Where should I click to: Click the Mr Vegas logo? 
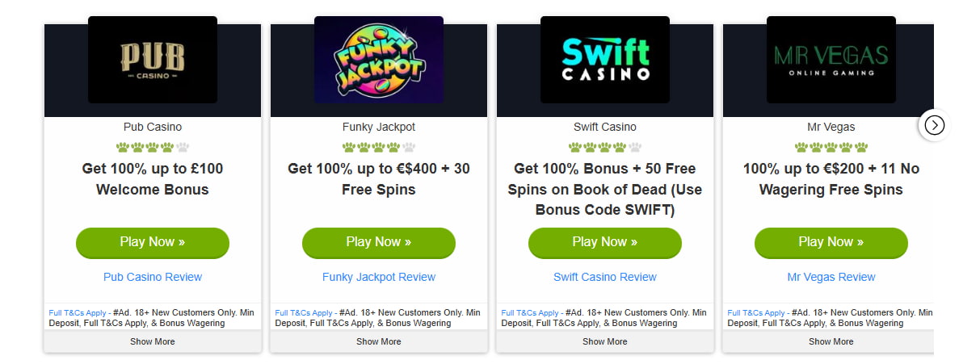pyautogui.click(x=831, y=60)
